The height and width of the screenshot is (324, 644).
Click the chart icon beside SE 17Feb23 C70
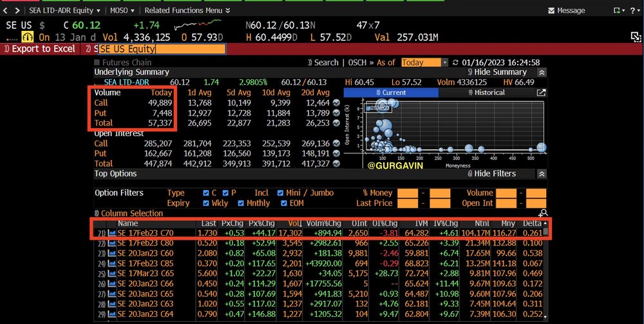coord(113,233)
